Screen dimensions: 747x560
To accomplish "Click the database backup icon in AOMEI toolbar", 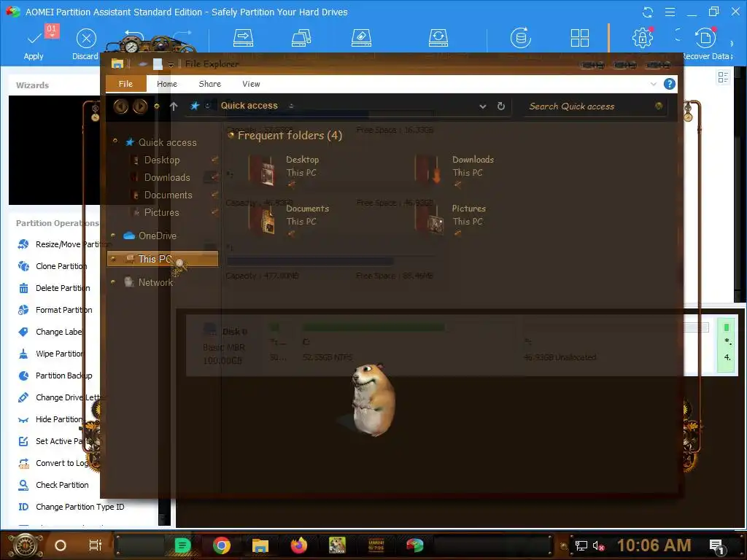I will point(521,38).
